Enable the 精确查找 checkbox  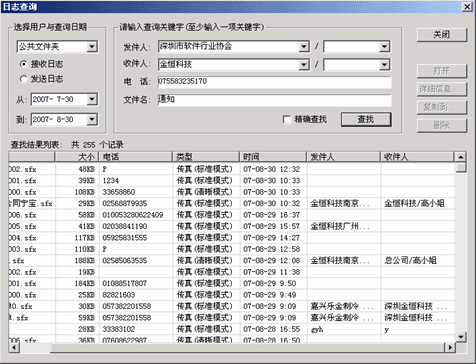coord(286,119)
